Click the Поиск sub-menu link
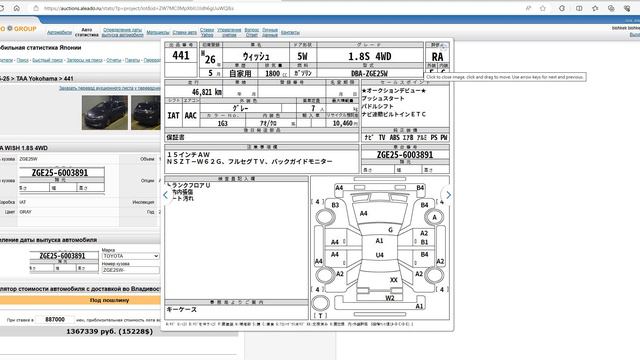Viewport: 640px width, 360px height. (22, 60)
